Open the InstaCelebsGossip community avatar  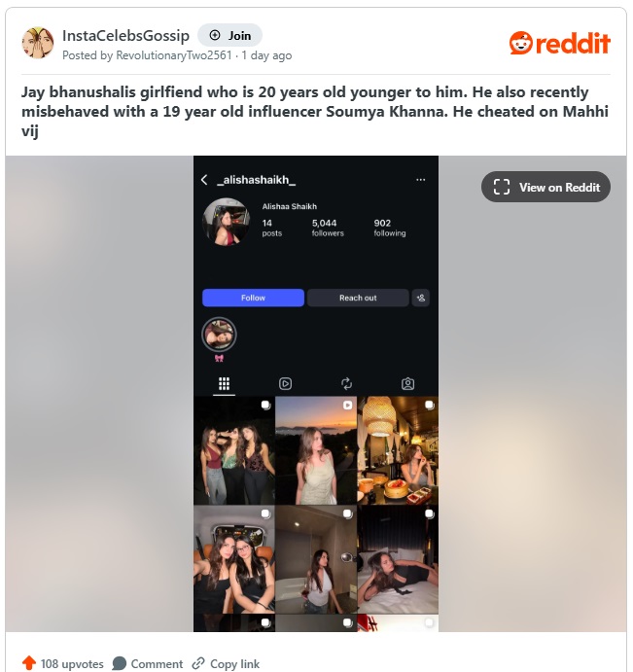38,43
